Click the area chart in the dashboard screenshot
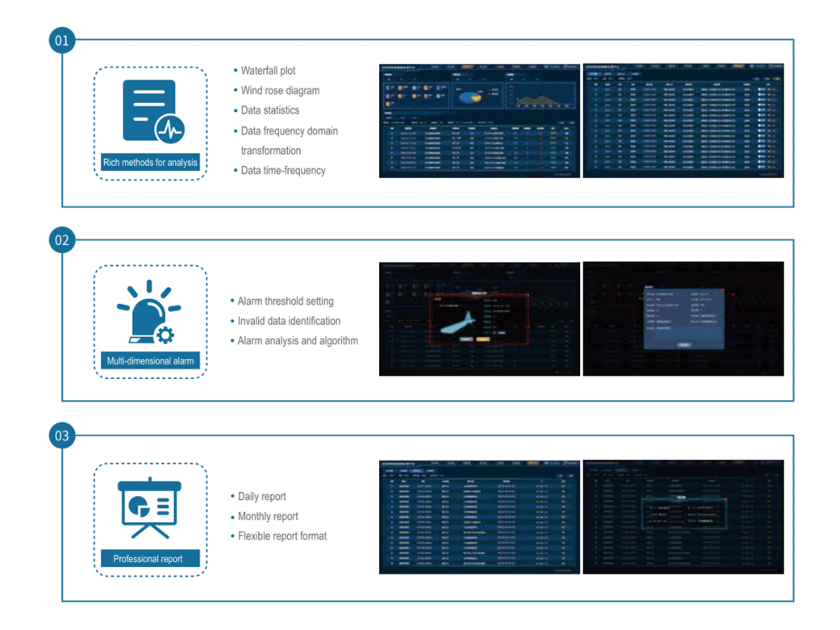This screenshot has width=840, height=630. click(x=542, y=96)
